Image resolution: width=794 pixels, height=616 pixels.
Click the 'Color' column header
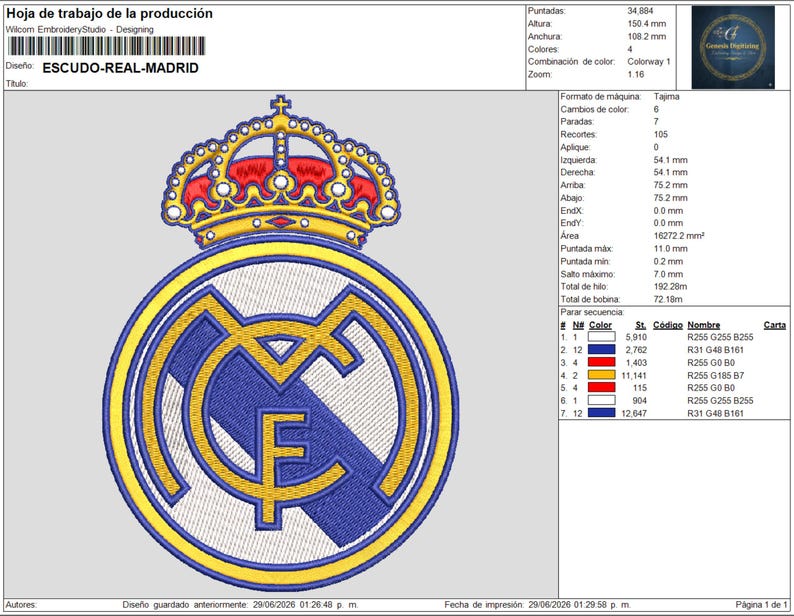[600, 325]
